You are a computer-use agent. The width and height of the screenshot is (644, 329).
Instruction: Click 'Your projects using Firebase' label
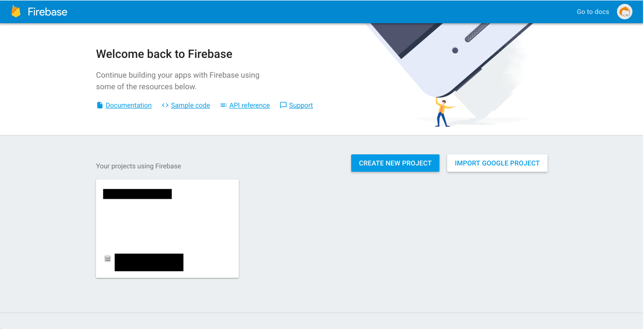[138, 166]
